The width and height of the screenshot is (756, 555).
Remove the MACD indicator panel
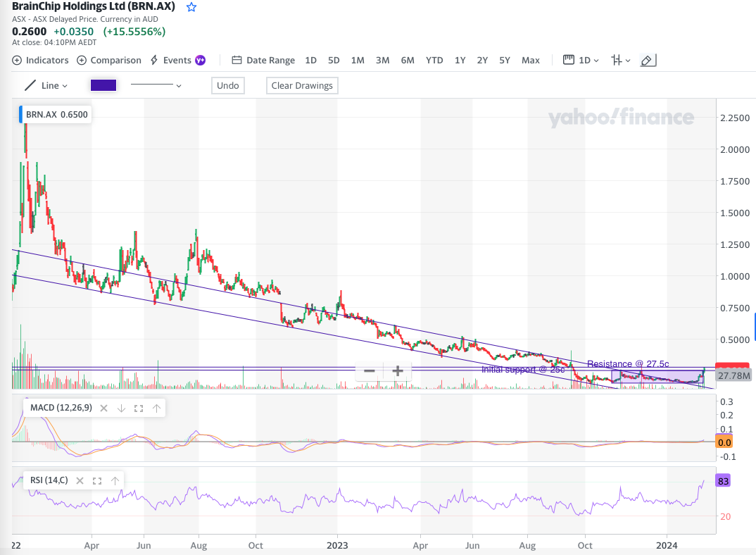[x=103, y=408]
